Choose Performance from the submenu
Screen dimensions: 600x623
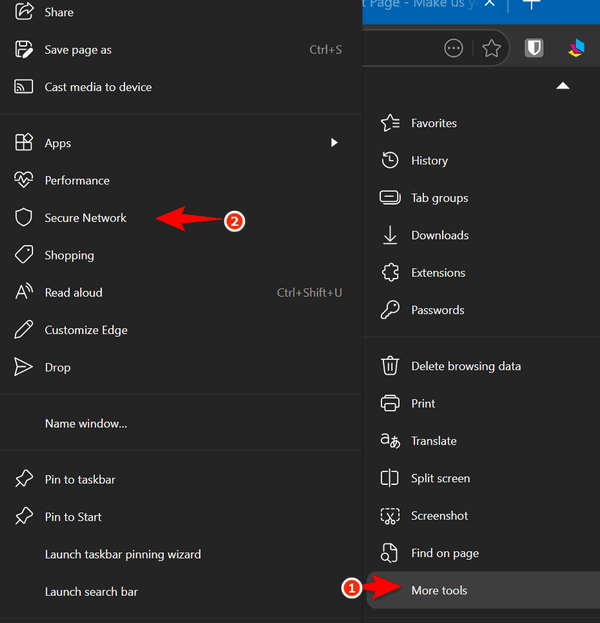[77, 180]
